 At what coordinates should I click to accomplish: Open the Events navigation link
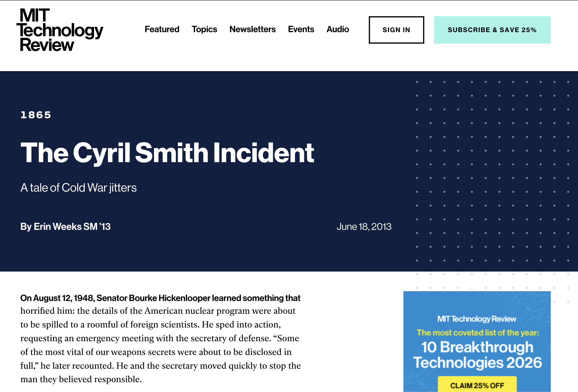(x=301, y=29)
